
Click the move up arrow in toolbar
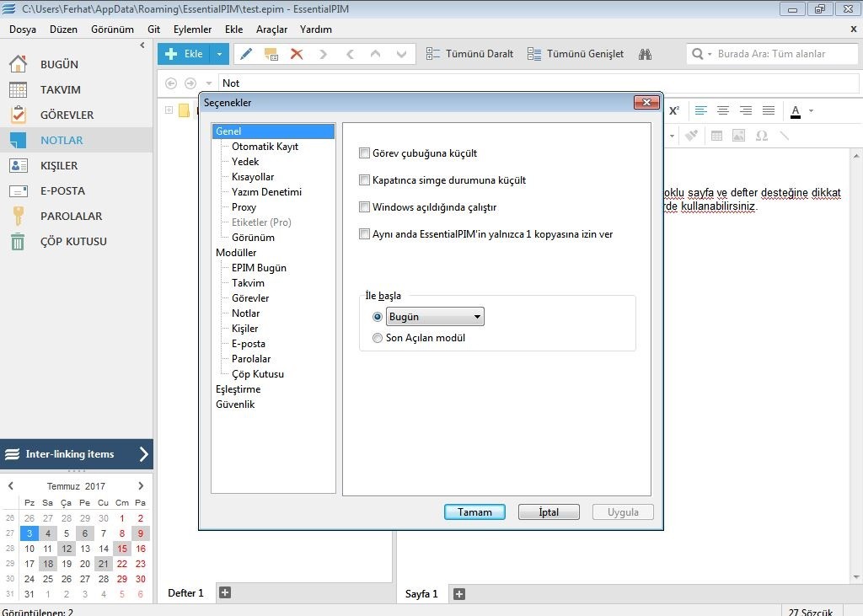pyautogui.click(x=375, y=54)
